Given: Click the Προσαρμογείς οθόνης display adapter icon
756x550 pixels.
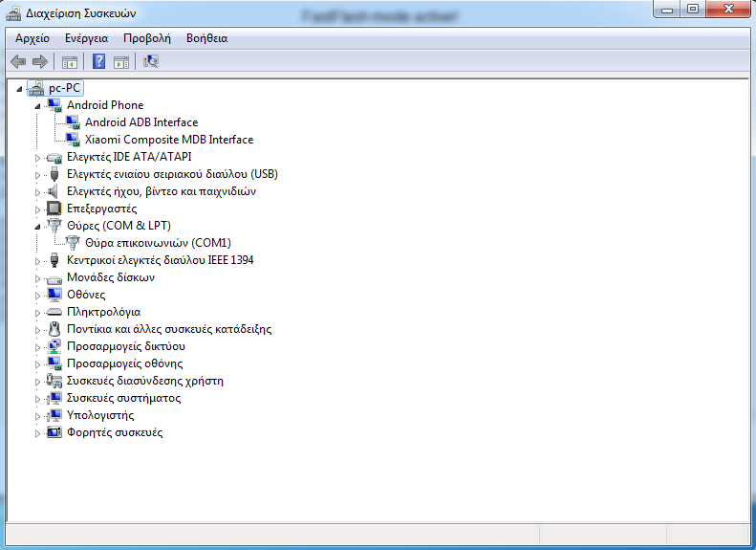Looking at the screenshot, I should click(x=54, y=363).
